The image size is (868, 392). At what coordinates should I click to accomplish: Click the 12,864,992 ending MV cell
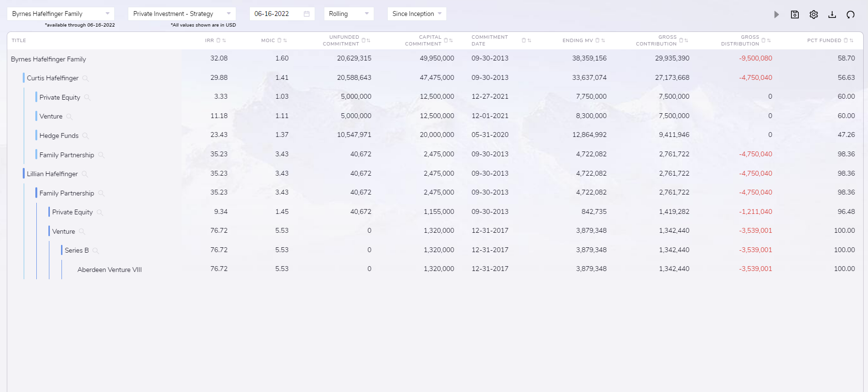coord(590,135)
